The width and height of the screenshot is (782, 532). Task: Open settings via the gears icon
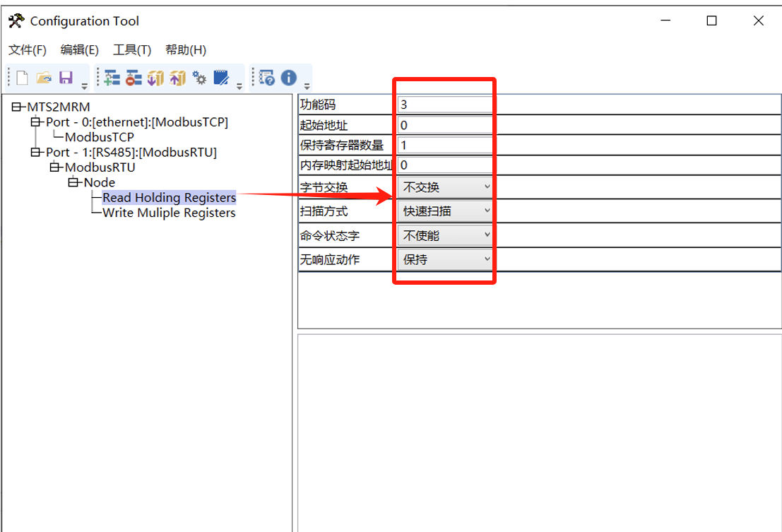pyautogui.click(x=199, y=78)
